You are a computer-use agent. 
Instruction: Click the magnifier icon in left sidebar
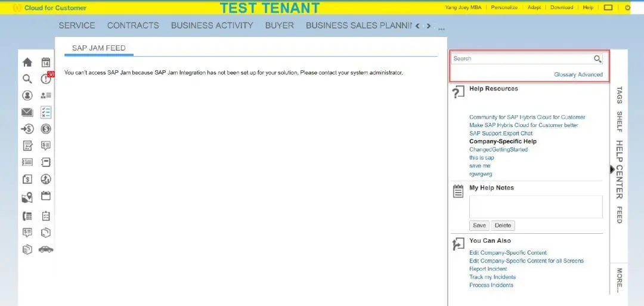pyautogui.click(x=27, y=79)
